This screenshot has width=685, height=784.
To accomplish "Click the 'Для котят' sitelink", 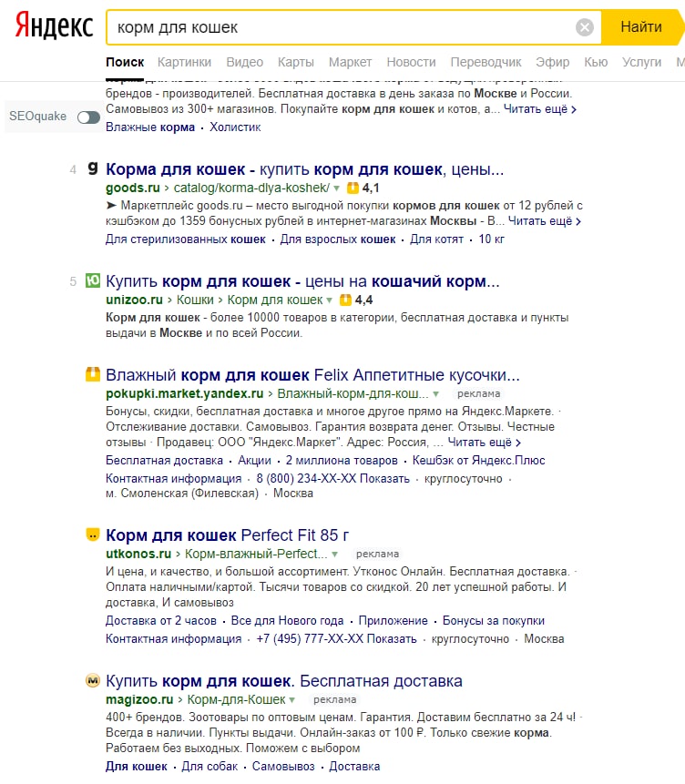I will (x=437, y=239).
